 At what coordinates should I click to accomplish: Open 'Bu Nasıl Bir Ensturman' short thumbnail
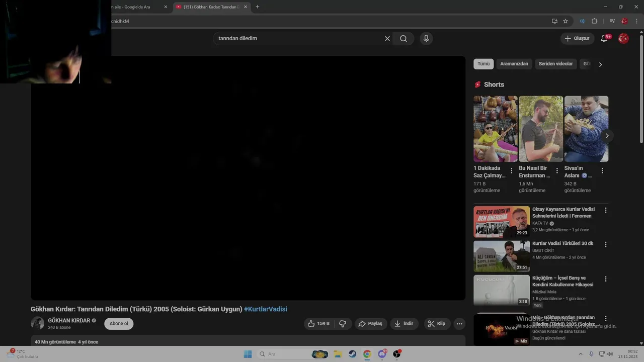tap(541, 129)
